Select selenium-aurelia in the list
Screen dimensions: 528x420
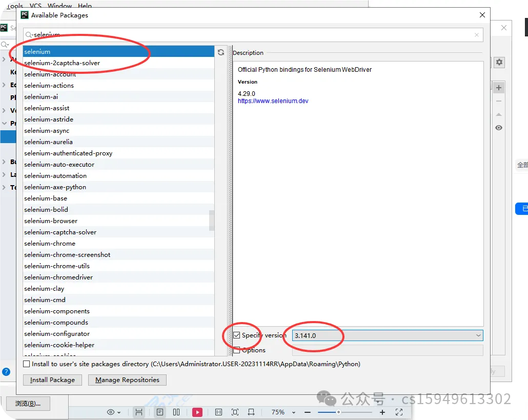tap(118, 142)
